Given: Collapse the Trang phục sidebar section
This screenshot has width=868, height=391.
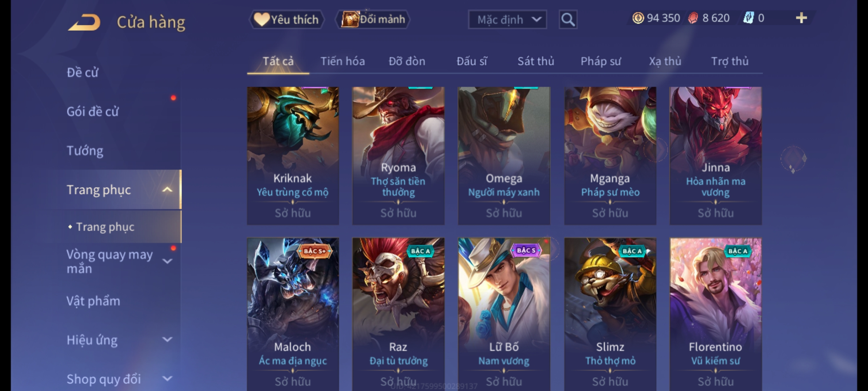Looking at the screenshot, I should [167, 190].
